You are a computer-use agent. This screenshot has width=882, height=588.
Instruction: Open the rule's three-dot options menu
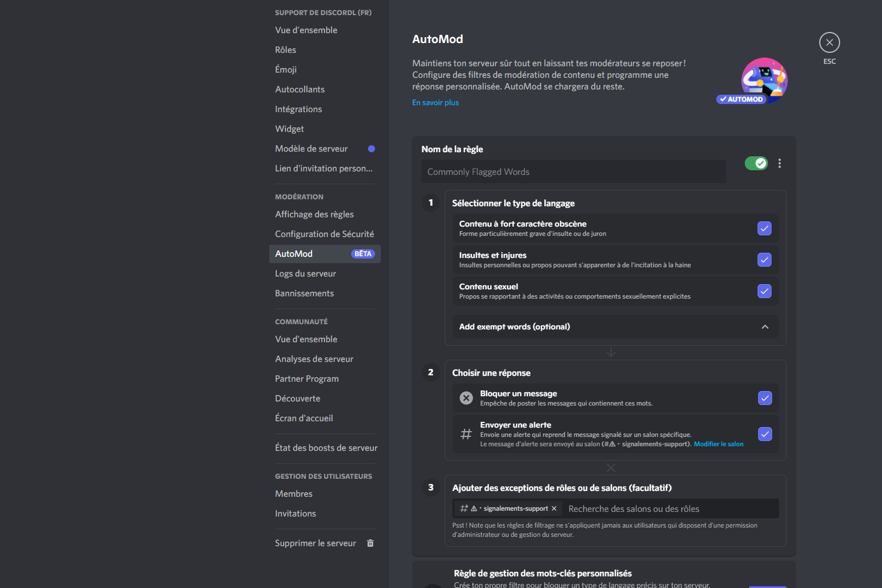779,163
